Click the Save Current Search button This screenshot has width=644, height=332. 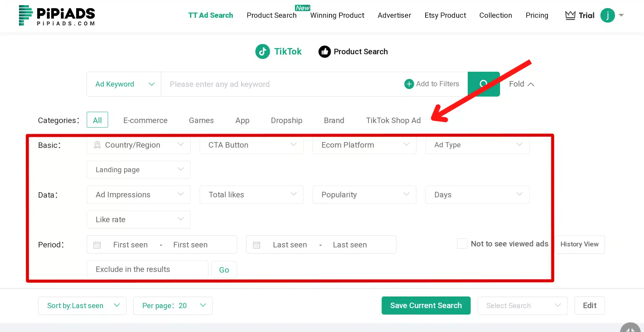click(x=426, y=306)
